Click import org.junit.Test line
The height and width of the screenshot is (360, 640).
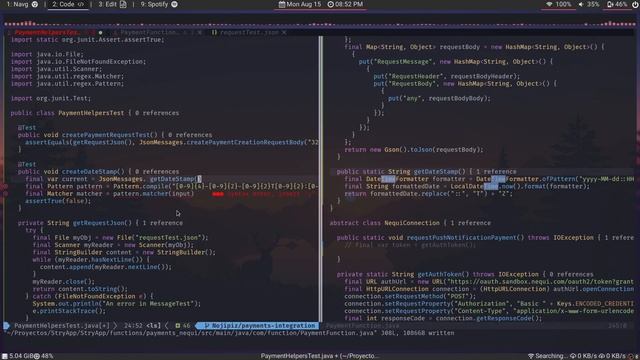51,98
